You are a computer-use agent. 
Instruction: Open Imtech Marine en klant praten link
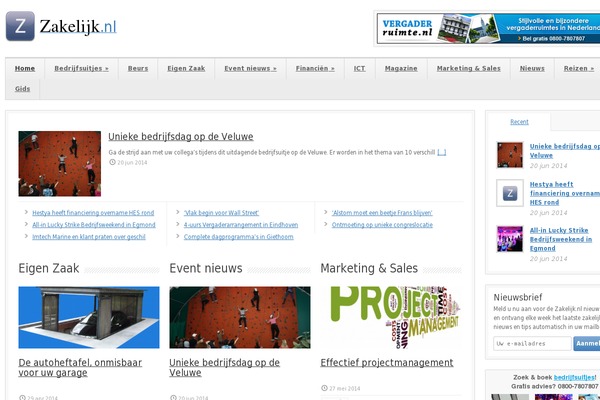[89, 237]
